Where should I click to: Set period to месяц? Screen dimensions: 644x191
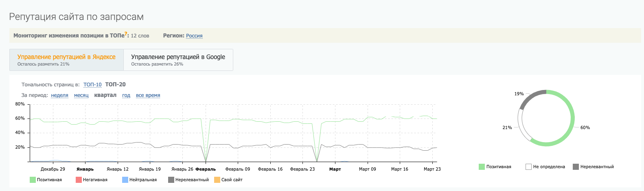click(x=81, y=95)
